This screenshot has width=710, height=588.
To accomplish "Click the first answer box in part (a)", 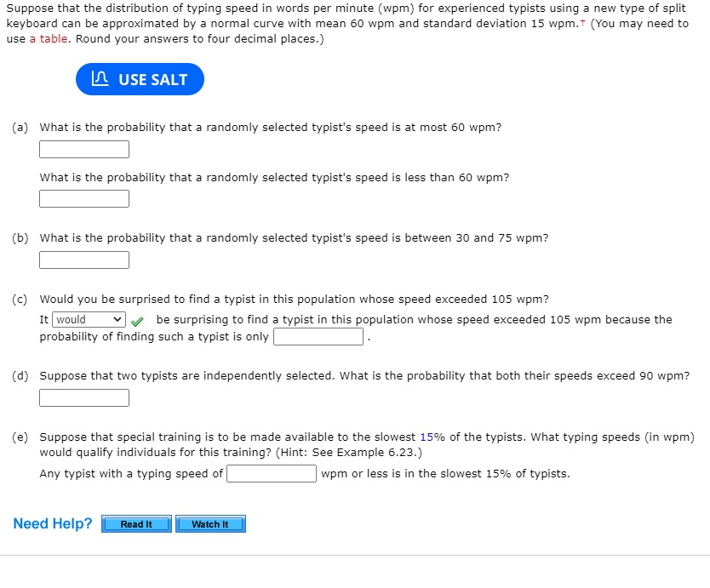I will pos(83,149).
